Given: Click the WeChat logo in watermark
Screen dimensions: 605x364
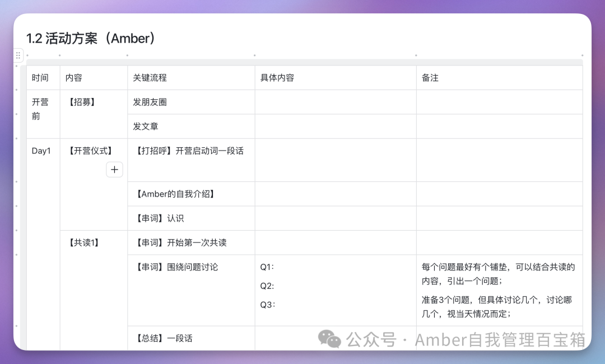Looking at the screenshot, I should coord(329,339).
